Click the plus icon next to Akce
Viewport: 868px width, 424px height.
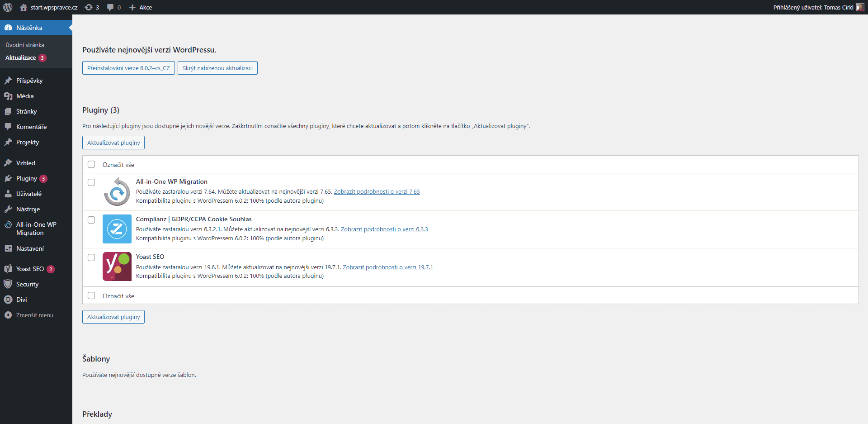click(132, 7)
